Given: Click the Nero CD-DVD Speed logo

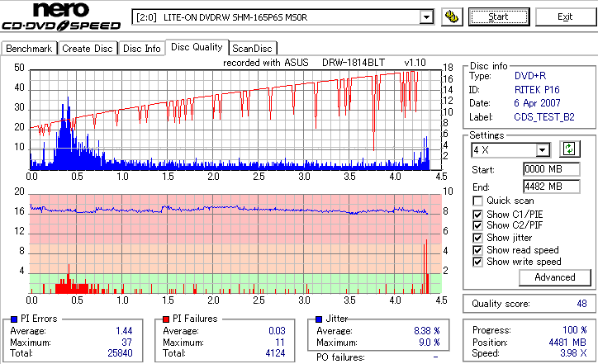Looking at the screenshot, I should pos(61,17).
